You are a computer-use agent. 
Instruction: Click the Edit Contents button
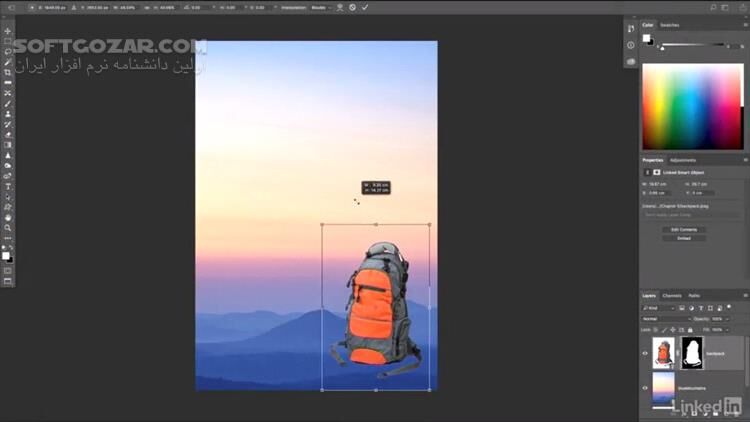tap(684, 229)
